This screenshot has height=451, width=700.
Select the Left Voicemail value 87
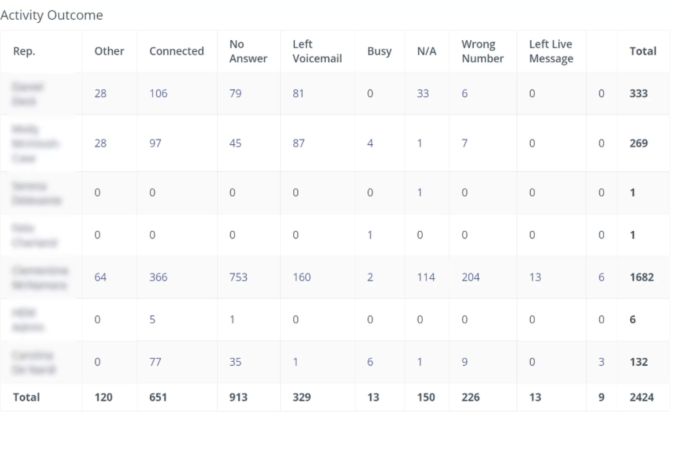[298, 143]
